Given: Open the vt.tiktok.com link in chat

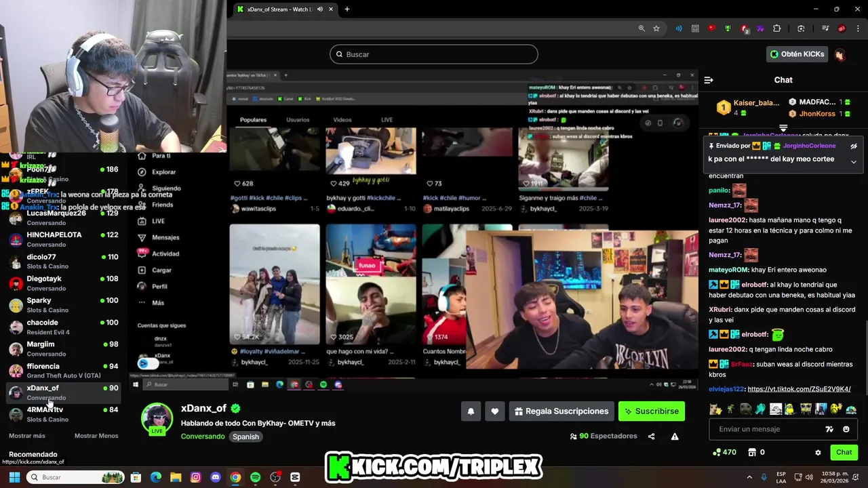Looking at the screenshot, I should click(799, 389).
